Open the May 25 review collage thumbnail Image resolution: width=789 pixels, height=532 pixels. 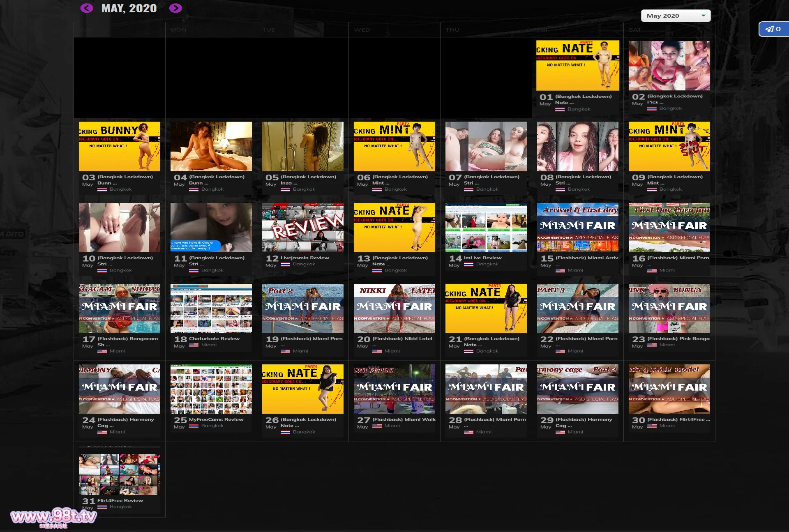(x=211, y=389)
